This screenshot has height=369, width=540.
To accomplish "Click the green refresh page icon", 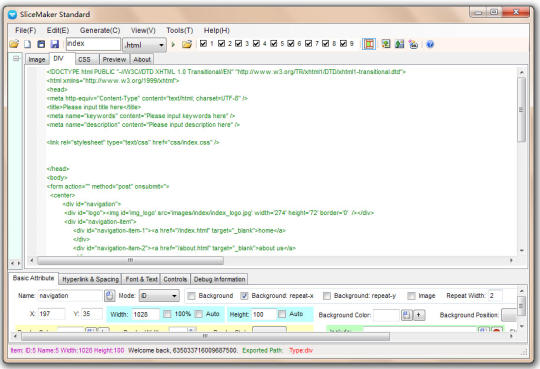I will [386, 44].
